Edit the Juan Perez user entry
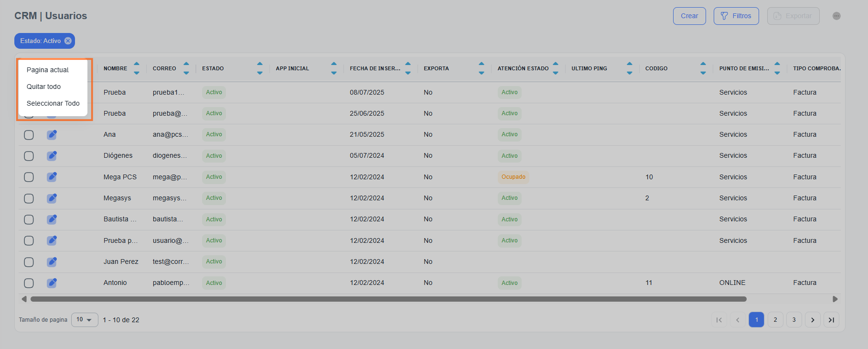 [x=52, y=262]
